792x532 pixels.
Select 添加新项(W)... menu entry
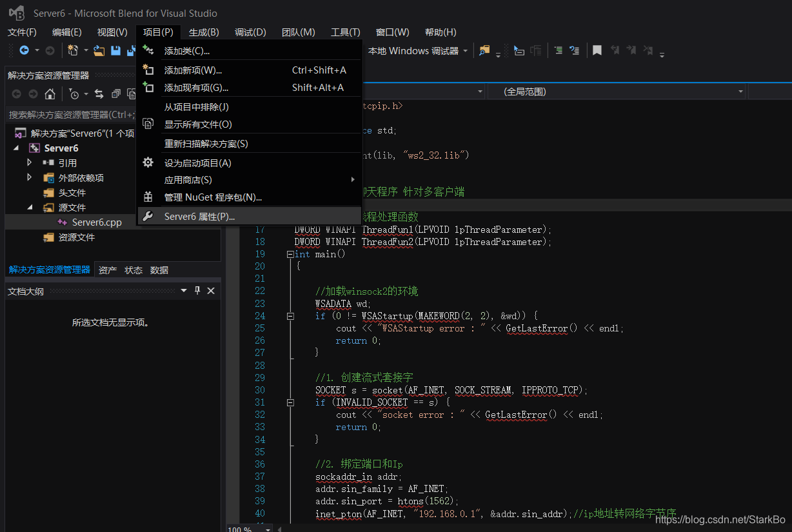[x=250, y=70]
